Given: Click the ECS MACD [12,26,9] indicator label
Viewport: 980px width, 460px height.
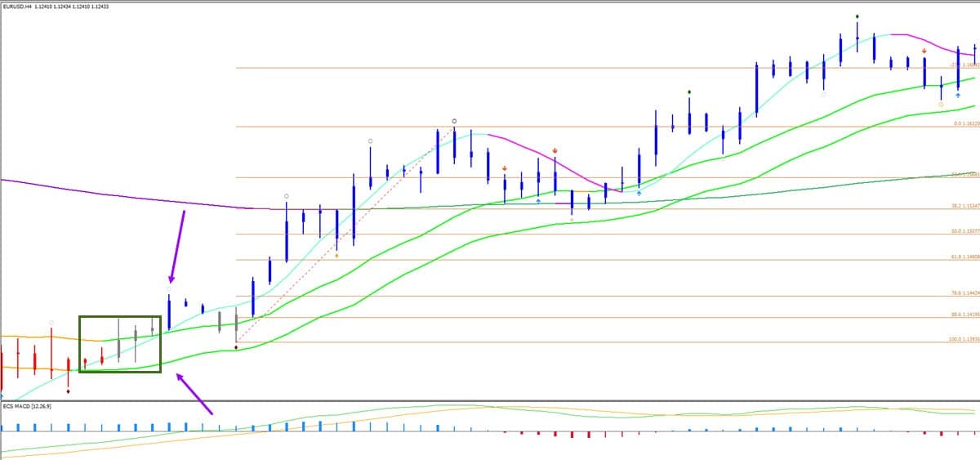Looking at the screenshot, I should coord(28,406).
